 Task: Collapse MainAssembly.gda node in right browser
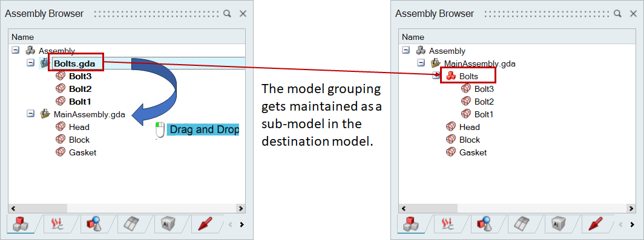421,63
